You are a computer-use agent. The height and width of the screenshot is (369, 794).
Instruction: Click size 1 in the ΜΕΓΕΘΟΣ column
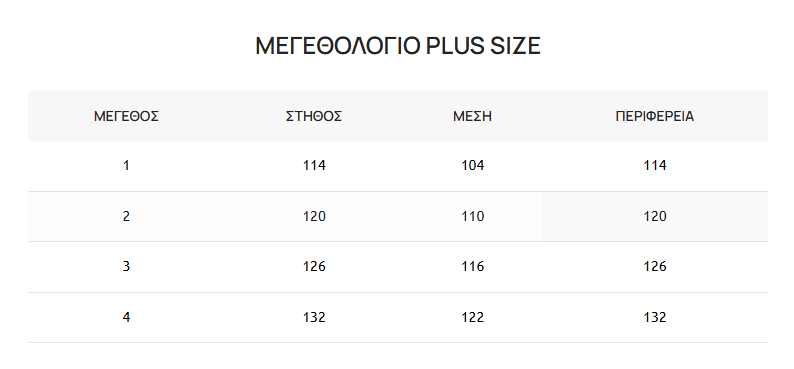126,166
